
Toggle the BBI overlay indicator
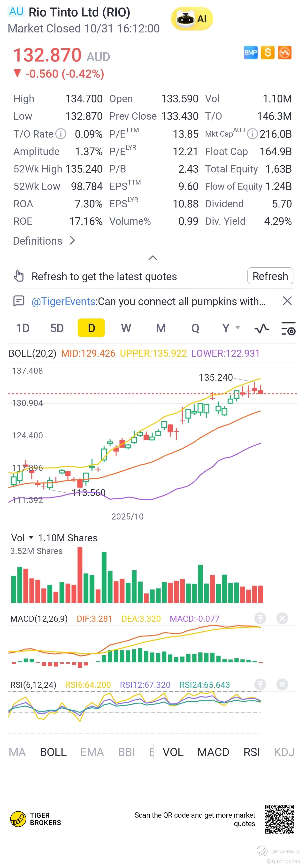126,752
